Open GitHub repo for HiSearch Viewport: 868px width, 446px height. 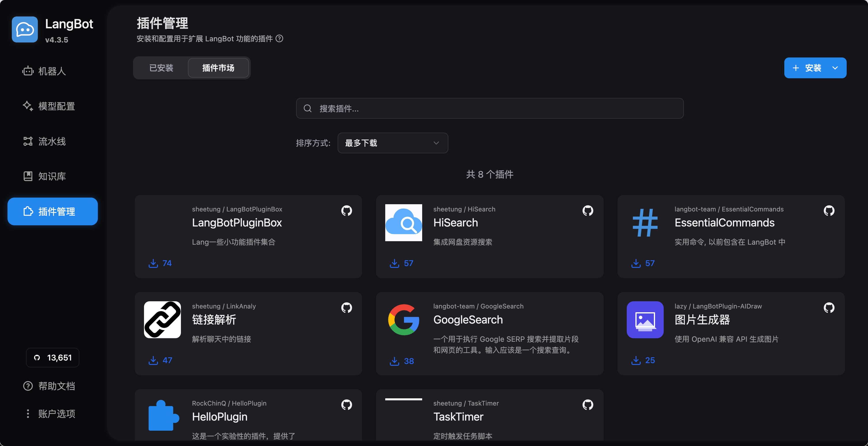(588, 211)
